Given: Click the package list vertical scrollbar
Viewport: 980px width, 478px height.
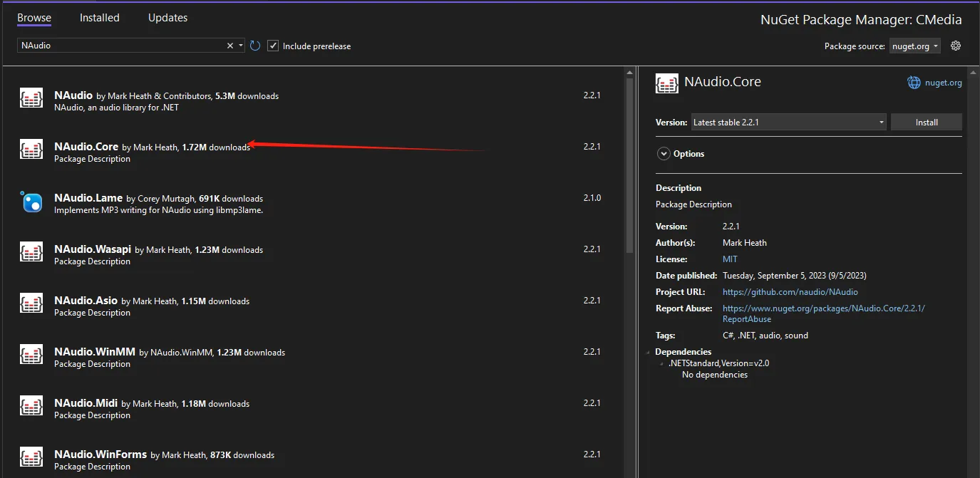Looking at the screenshot, I should 629,167.
